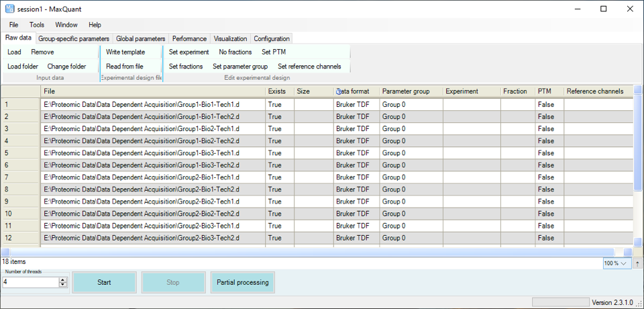Open the Global parameters tab

click(141, 39)
